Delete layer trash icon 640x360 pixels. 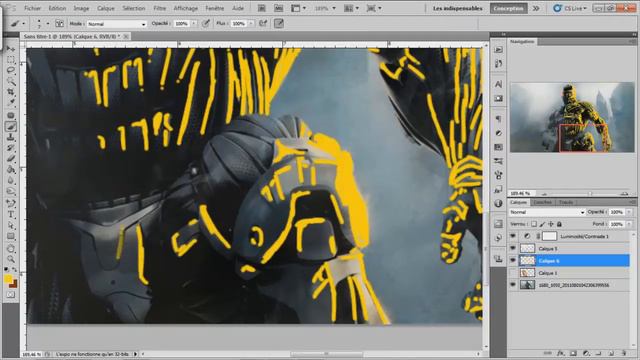coord(624,353)
